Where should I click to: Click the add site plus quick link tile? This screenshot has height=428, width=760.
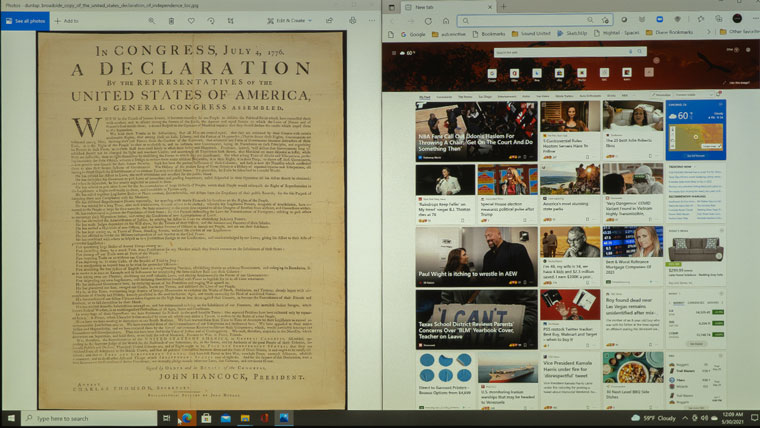click(649, 72)
